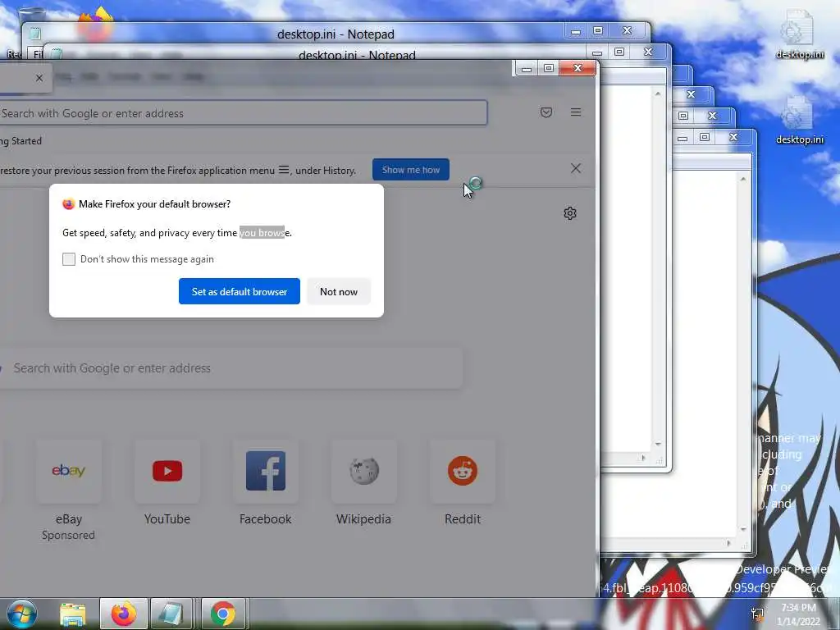
Task: Open the Windows Start menu orb
Action: click(x=22, y=614)
